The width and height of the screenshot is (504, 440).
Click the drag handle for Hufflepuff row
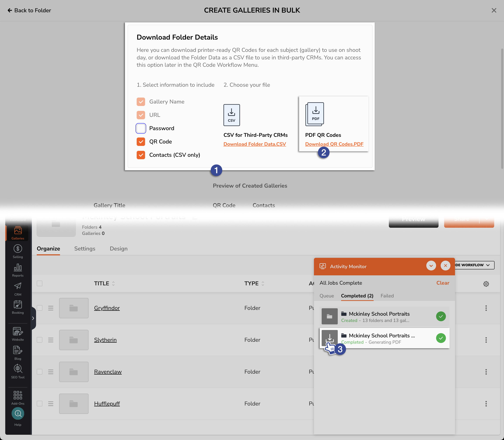click(x=51, y=404)
